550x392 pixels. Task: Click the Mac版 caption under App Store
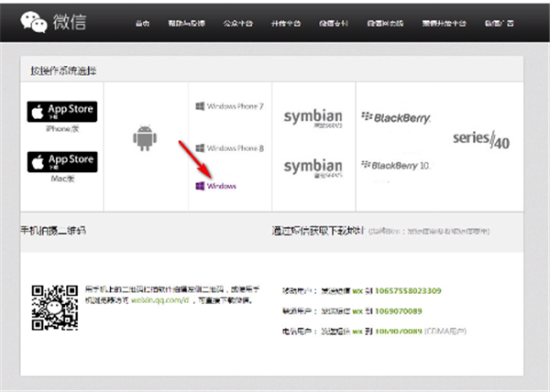(62, 179)
